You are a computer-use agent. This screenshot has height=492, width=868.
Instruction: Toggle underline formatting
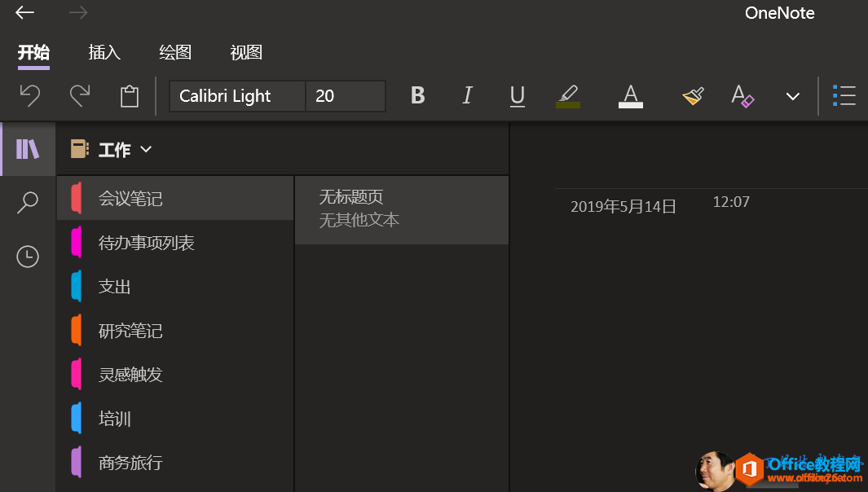click(x=517, y=95)
